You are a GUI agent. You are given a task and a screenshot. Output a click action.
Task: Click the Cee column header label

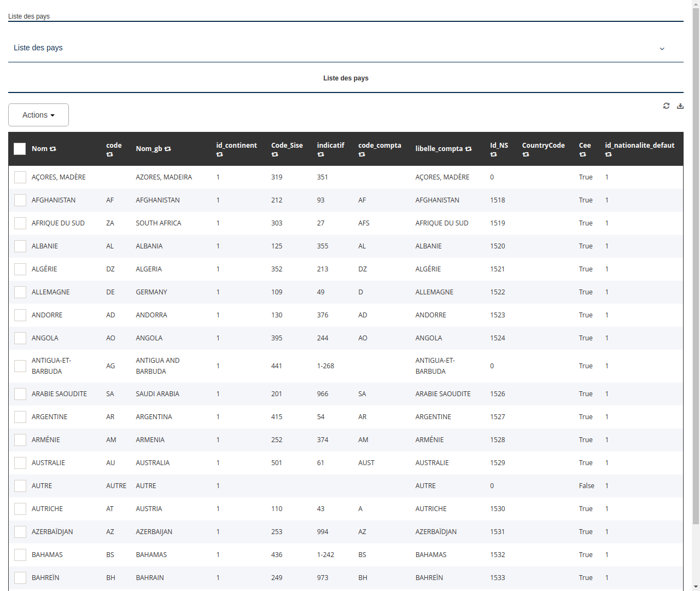tap(585, 145)
